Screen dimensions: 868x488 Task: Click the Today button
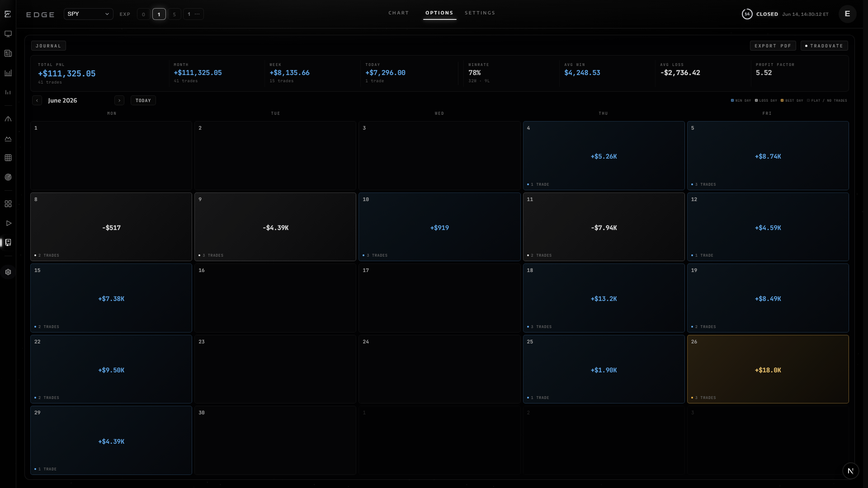(143, 101)
